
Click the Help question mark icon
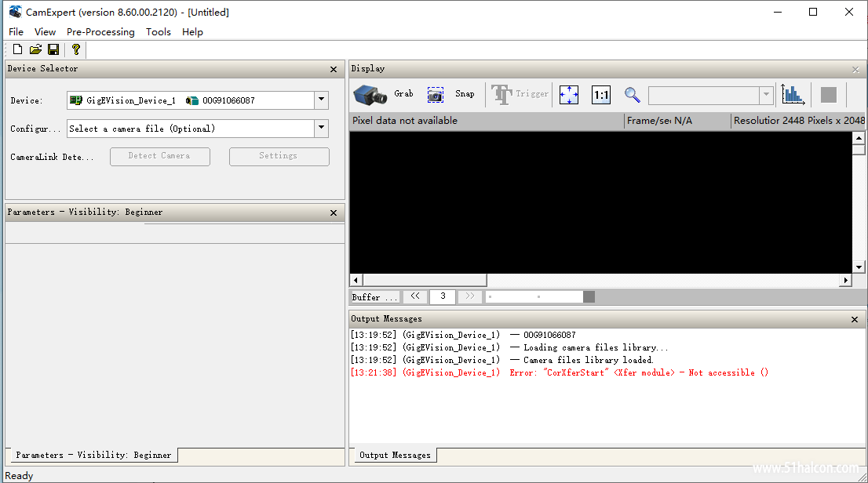click(x=76, y=50)
